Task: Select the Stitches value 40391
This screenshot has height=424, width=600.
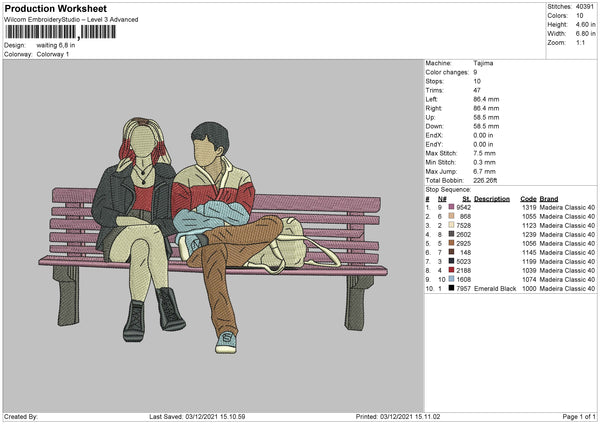Action: (586, 5)
